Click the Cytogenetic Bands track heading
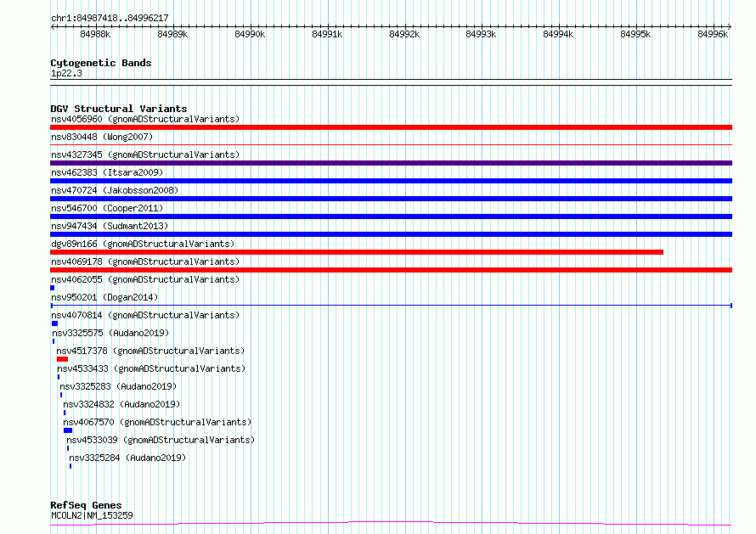756x534 pixels. tap(101, 63)
